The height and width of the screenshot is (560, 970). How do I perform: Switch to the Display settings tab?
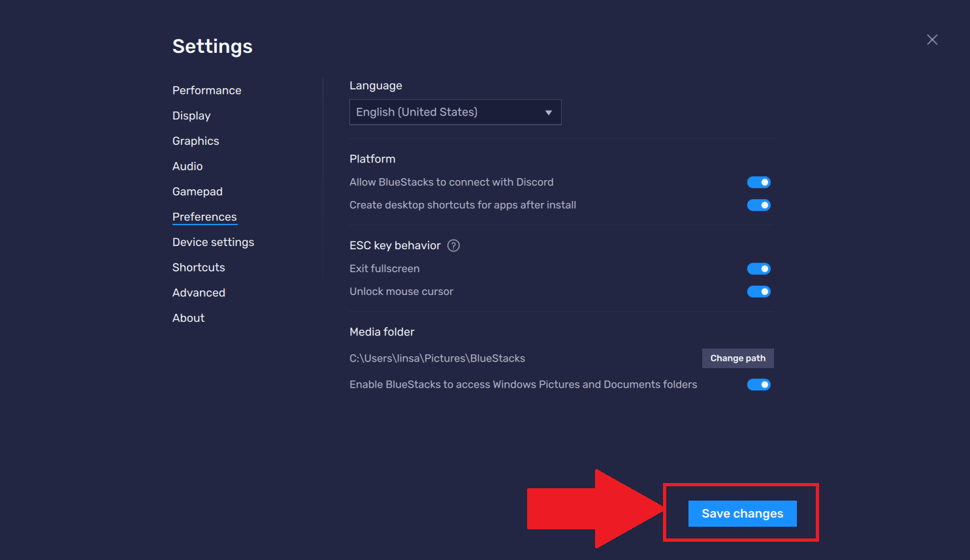pos(191,116)
